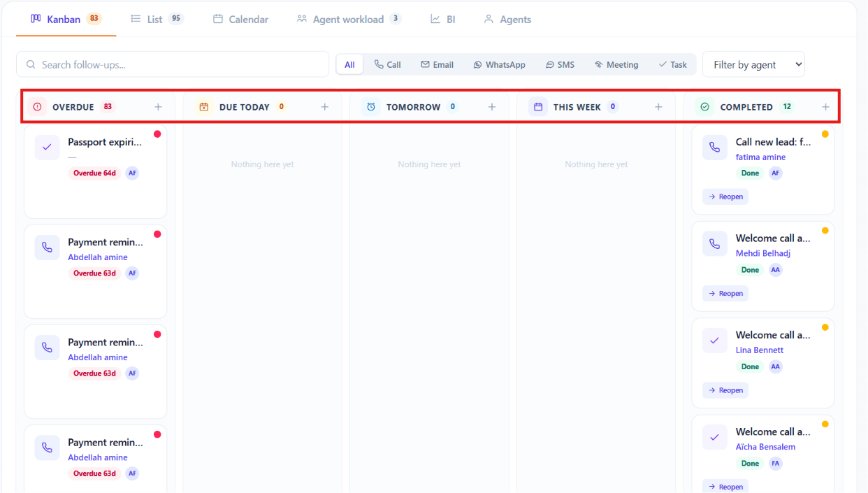Open the Filter by agent dropdown
The width and height of the screenshot is (868, 493).
point(753,64)
